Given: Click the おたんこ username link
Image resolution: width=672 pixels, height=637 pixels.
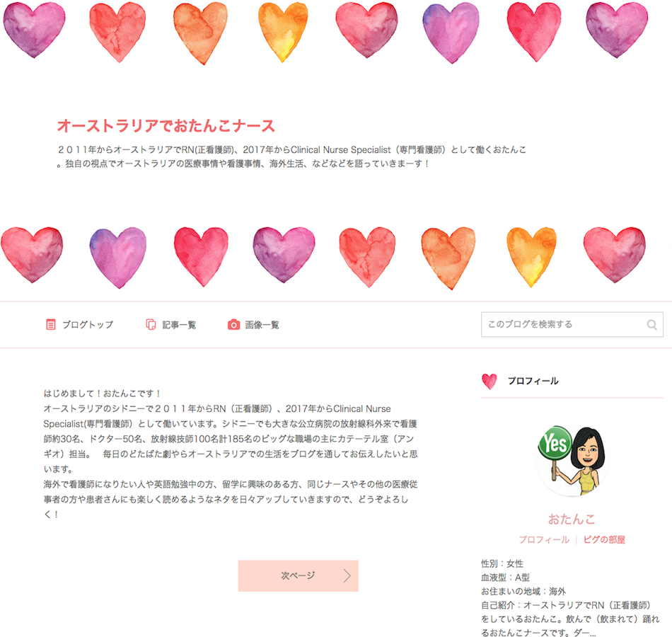Looking at the screenshot, I should pos(572,519).
